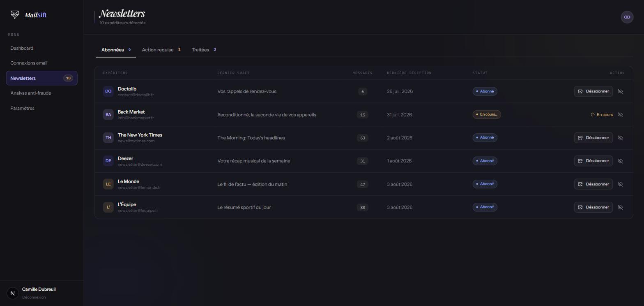
Task: Hide Le Monde with the eye-off icon
Action: point(620,184)
